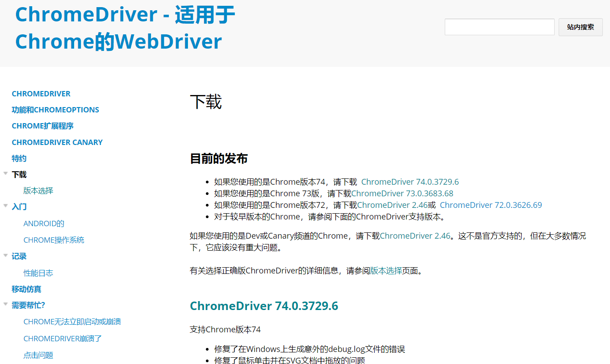Follow the ChromeDriver 73.0.3683.68 link
Viewport: 610px width, 364px height.
pyautogui.click(x=402, y=193)
